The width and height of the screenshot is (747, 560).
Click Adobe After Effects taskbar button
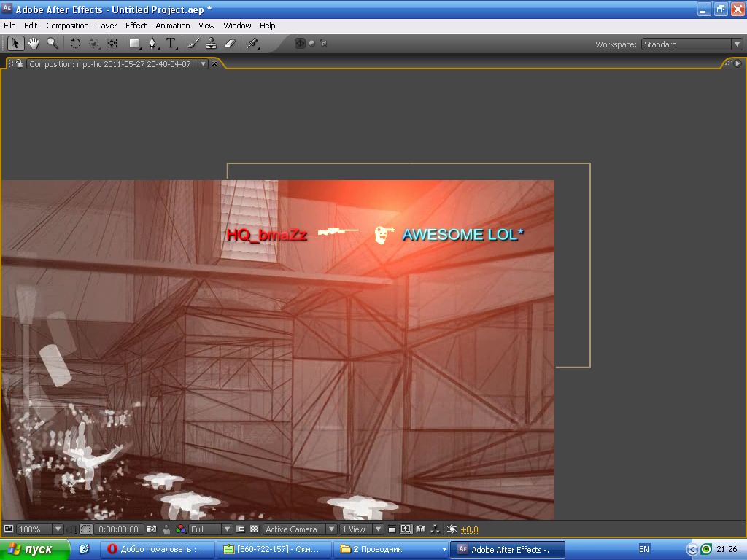[x=508, y=550]
